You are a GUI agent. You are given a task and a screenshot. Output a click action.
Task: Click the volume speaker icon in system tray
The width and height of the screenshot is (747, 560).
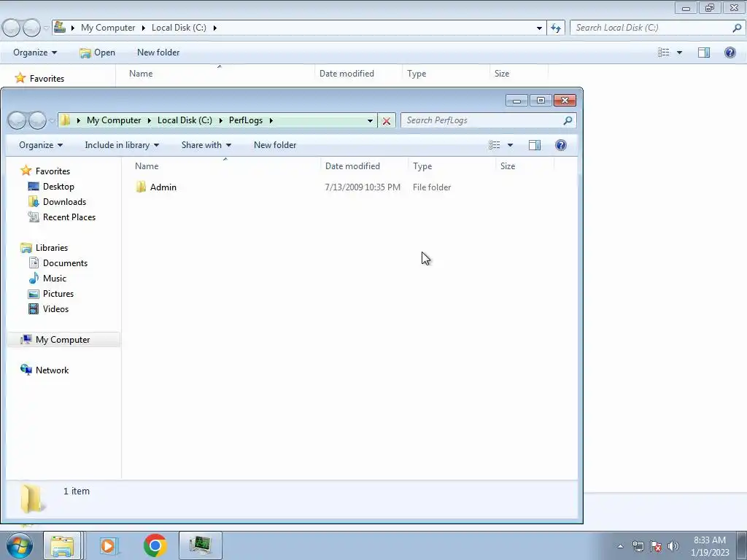click(x=673, y=546)
